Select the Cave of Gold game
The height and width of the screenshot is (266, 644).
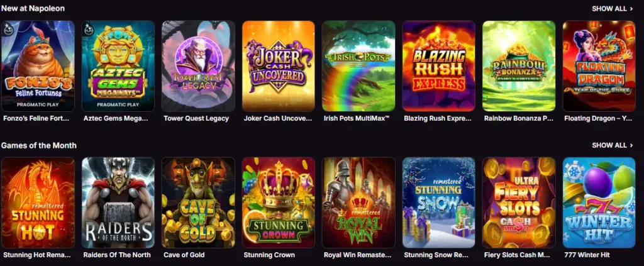click(x=198, y=202)
